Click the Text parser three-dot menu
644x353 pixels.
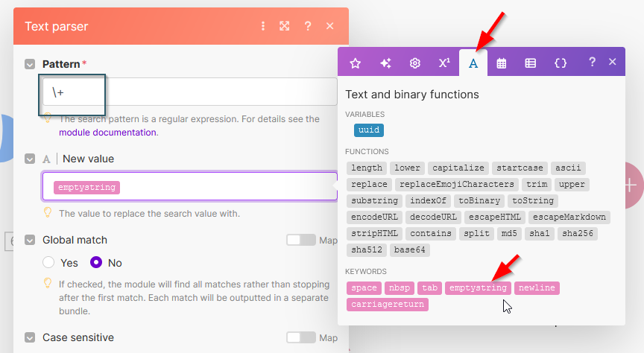pyautogui.click(x=263, y=26)
